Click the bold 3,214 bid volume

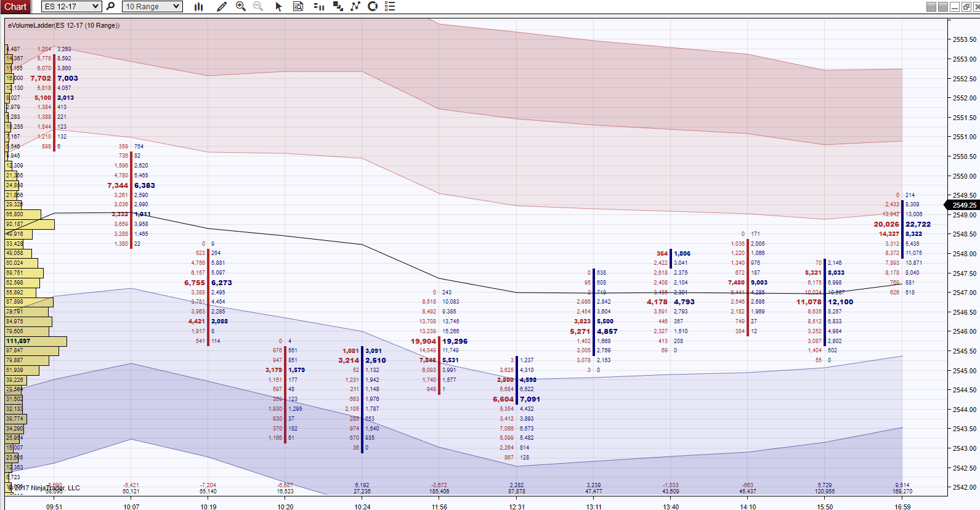pyautogui.click(x=349, y=360)
